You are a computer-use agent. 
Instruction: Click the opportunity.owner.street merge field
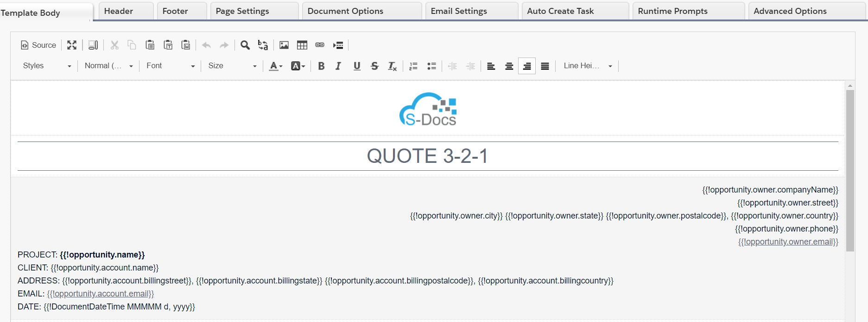[x=788, y=203]
